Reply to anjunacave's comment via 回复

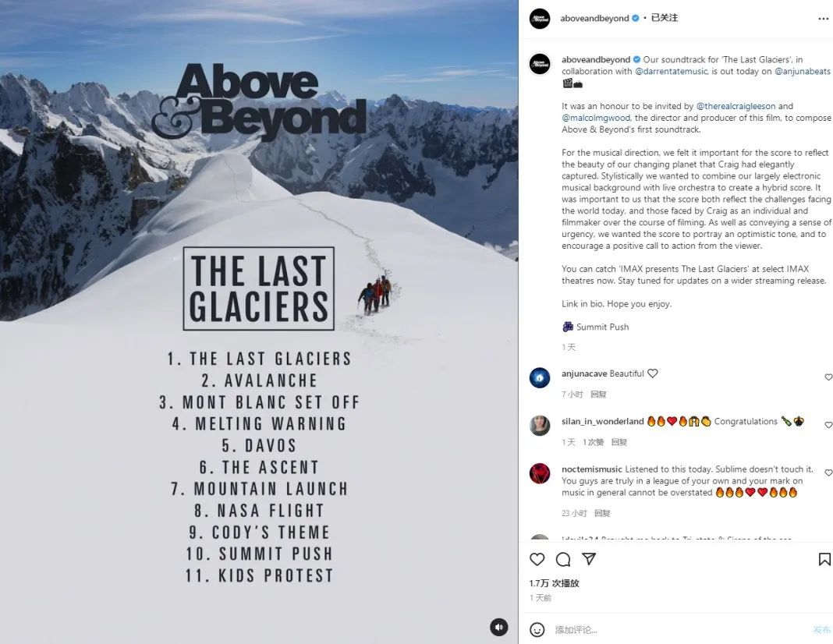pyautogui.click(x=598, y=395)
